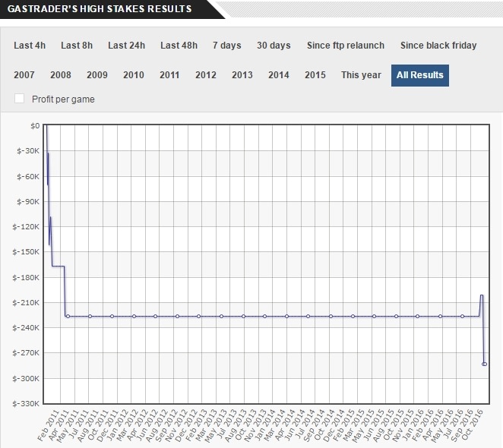Image resolution: width=503 pixels, height=448 pixels.
Task: Enable the Profit per game checkbox
Action: tap(19, 99)
